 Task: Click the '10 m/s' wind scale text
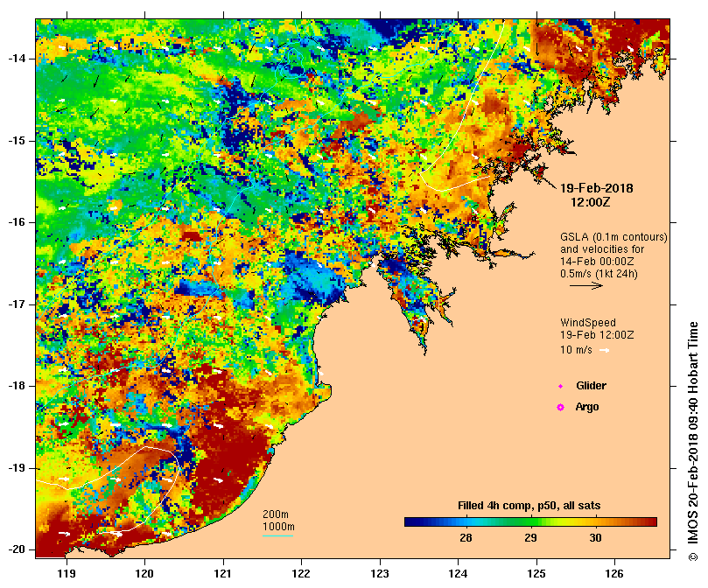click(576, 350)
